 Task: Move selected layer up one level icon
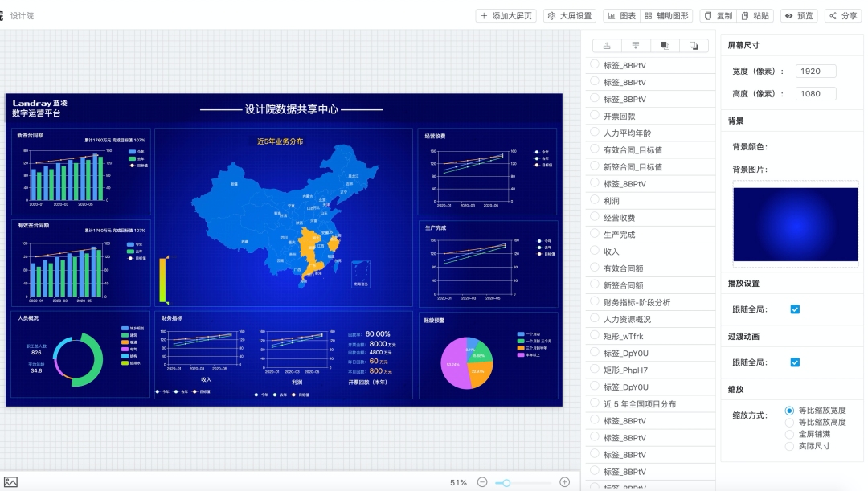point(607,46)
